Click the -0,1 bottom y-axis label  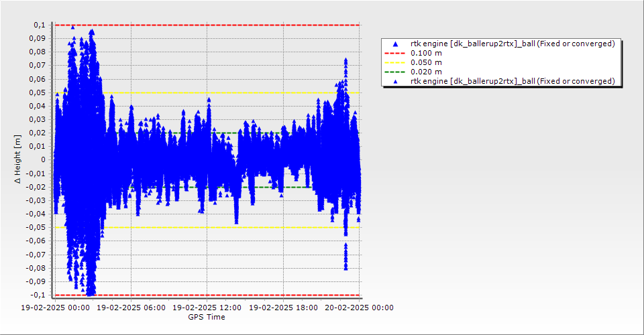click(x=38, y=295)
